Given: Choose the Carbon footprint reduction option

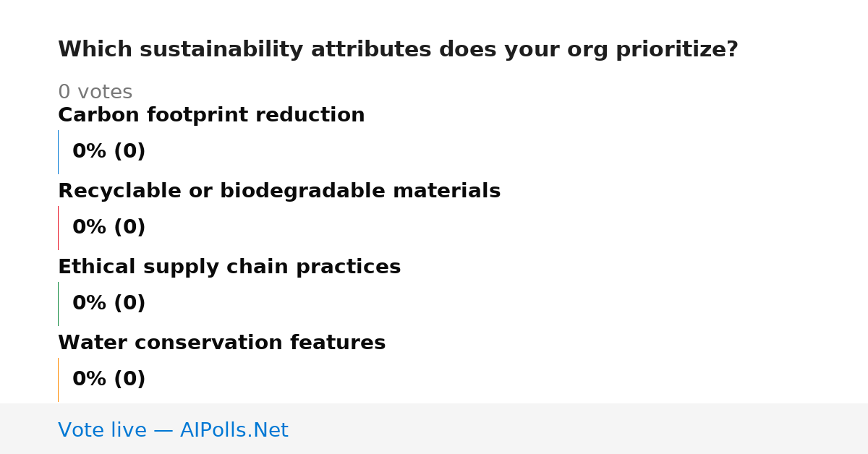Looking at the screenshot, I should 211,115.
